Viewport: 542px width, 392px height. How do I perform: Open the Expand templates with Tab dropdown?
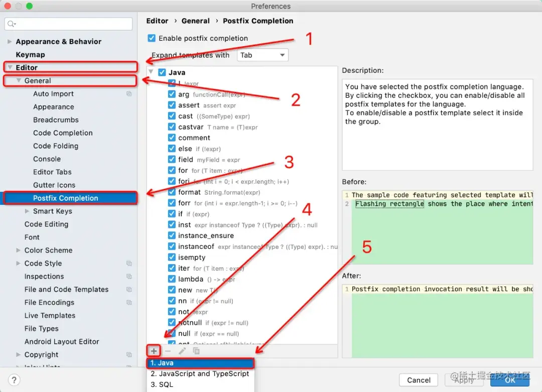(262, 55)
